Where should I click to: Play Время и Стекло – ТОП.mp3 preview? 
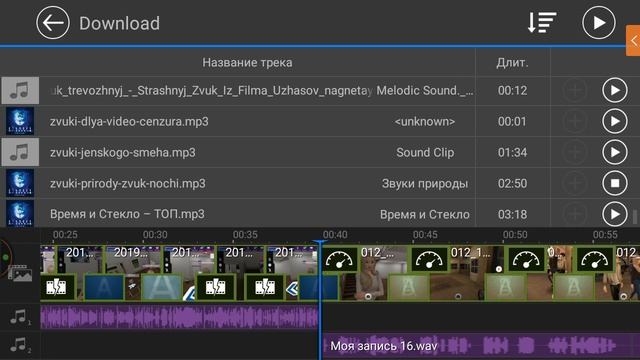(615, 213)
